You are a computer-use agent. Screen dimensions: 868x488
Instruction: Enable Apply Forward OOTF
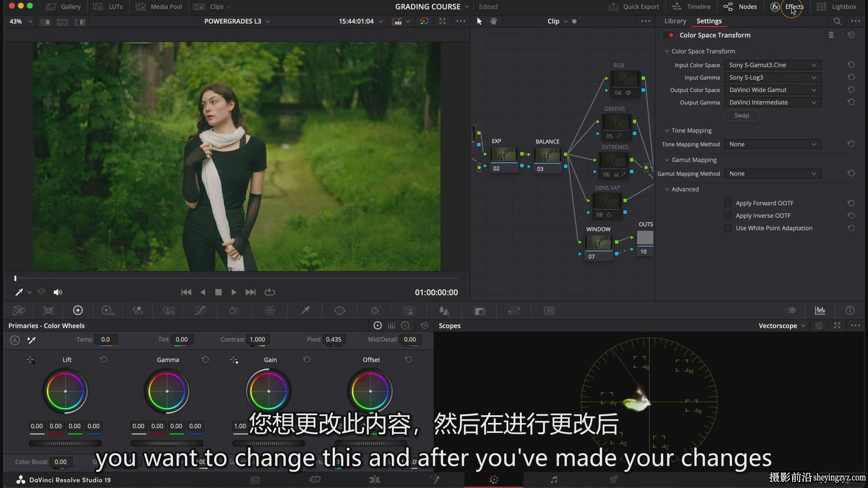(x=728, y=203)
